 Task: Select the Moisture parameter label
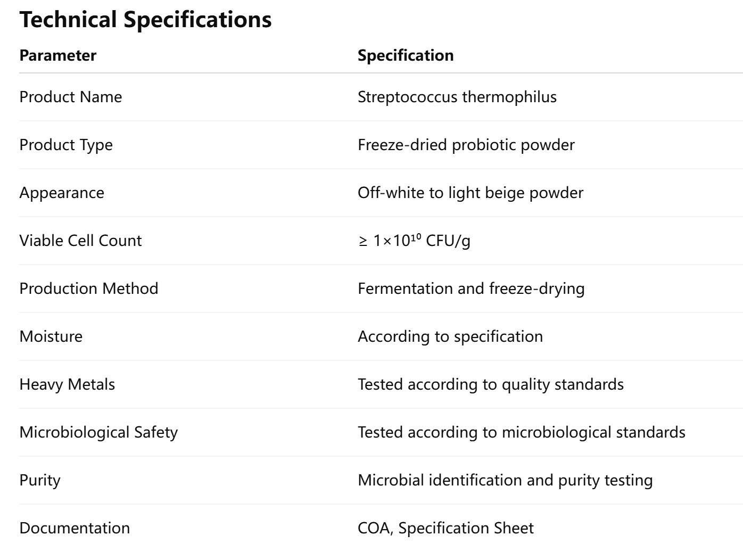[51, 336]
